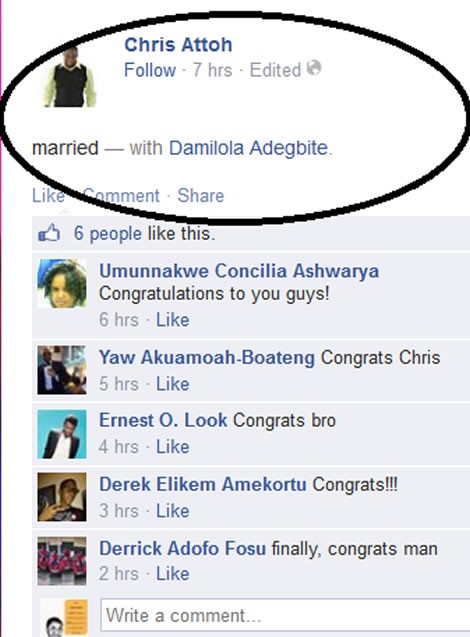Screen dimensions: 470x637
Task: Open Yaw Akuamoah-Boateng's avatar thumbnail
Action: 62,370
